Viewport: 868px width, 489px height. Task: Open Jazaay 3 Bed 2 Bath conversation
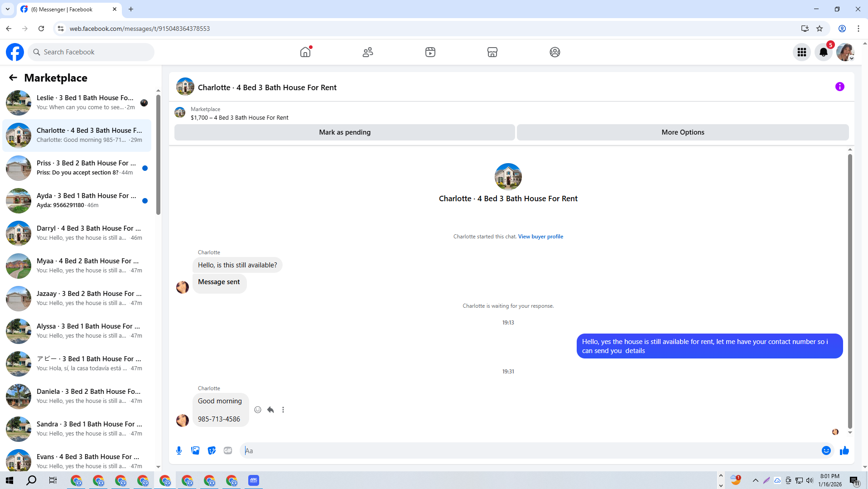click(x=77, y=298)
